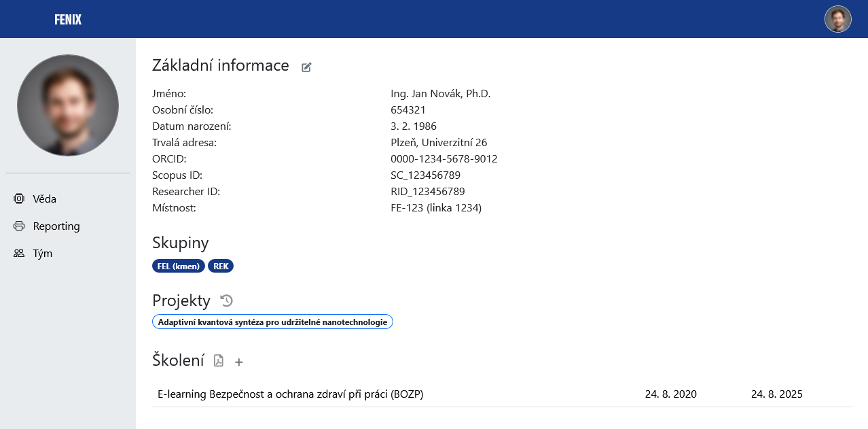Click the FENIX logo in header
This screenshot has height=429, width=868.
(x=68, y=20)
